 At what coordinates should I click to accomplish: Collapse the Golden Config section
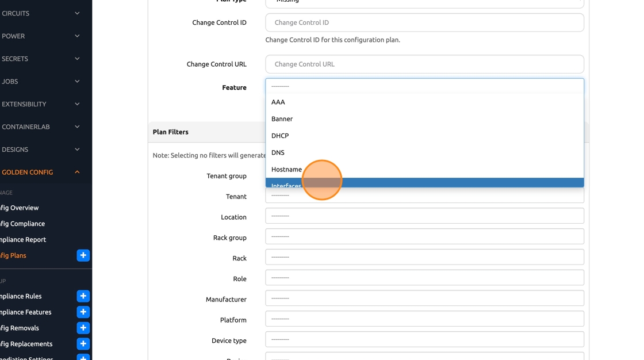pos(77,172)
